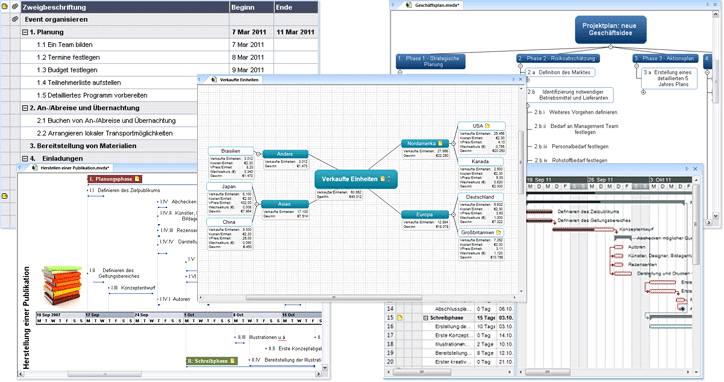The height and width of the screenshot is (382, 724).
Task: Click the note icon on Nordamerika branch
Action: 440,143
